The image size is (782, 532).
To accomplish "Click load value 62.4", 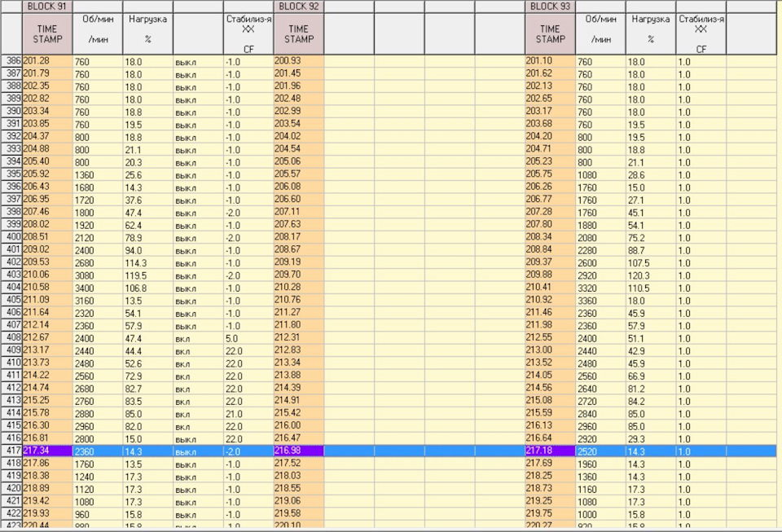I will (147, 226).
